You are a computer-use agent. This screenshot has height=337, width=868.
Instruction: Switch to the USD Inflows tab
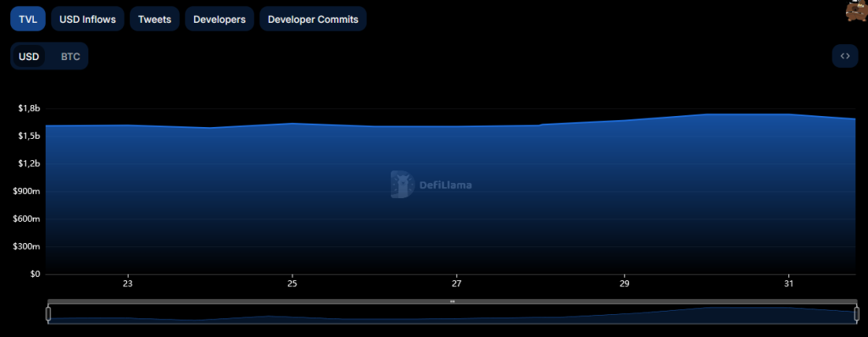(x=87, y=19)
